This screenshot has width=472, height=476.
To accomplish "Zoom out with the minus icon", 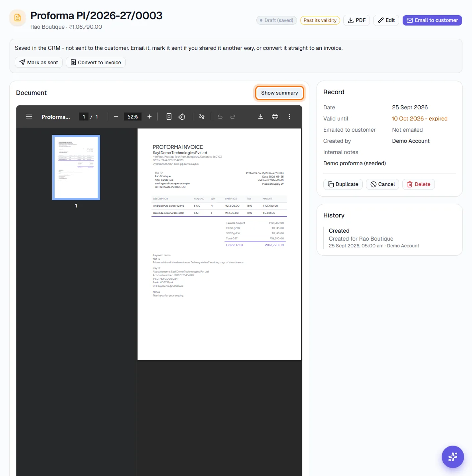I will [116, 117].
